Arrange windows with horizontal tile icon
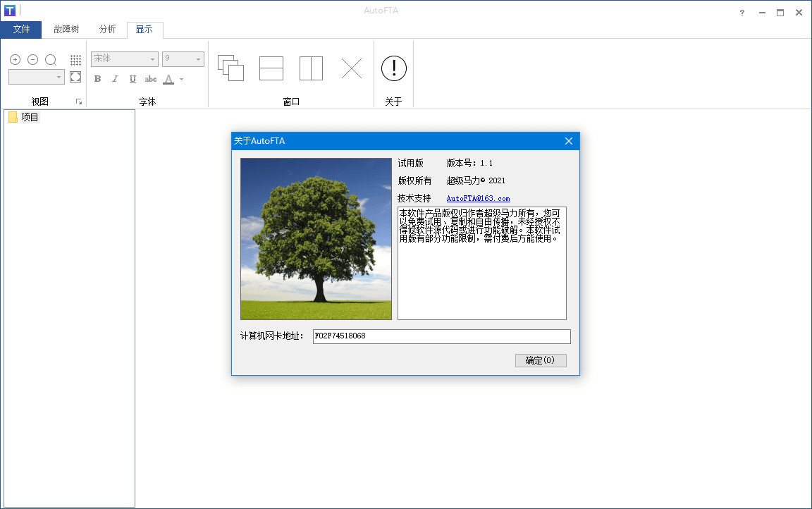812x509 pixels. (x=271, y=68)
